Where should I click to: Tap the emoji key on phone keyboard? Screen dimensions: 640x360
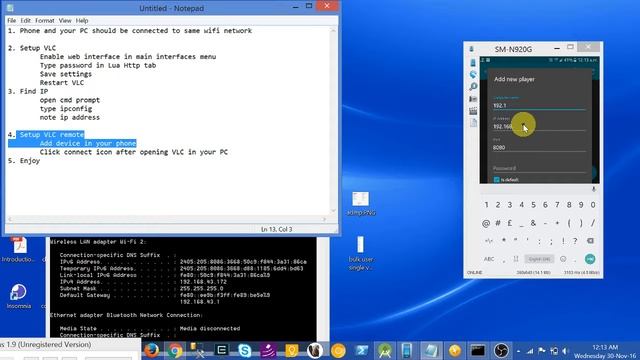pyautogui.click(x=563, y=259)
